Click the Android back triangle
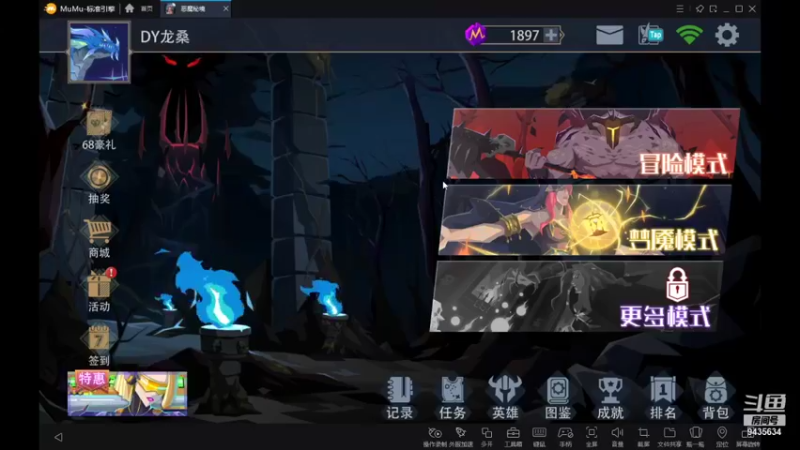Viewport: 800px width, 450px height. tap(58, 437)
